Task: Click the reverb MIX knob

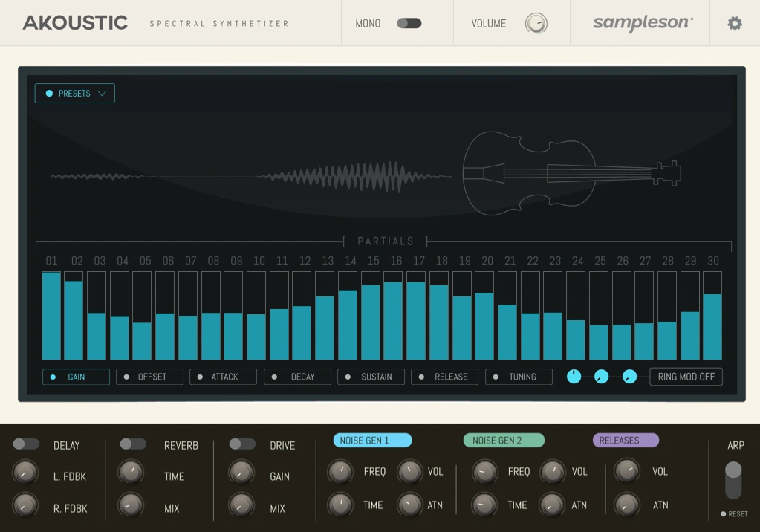Action: click(x=131, y=505)
